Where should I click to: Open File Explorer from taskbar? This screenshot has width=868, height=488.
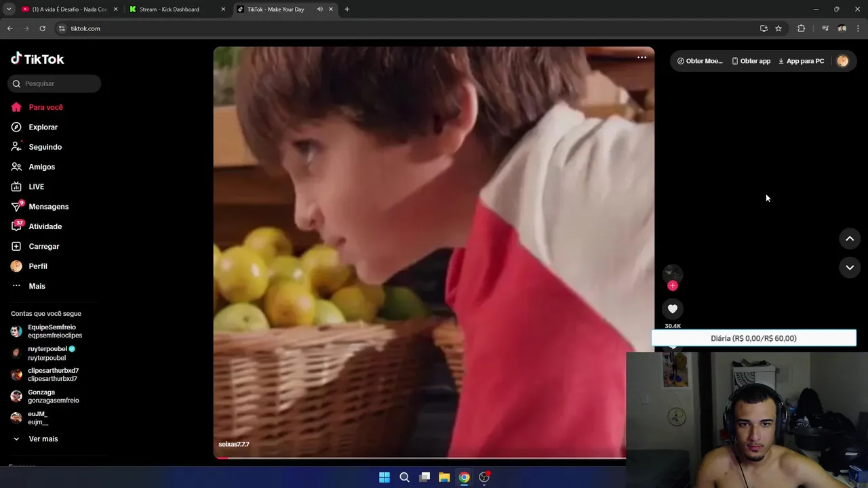click(x=444, y=477)
